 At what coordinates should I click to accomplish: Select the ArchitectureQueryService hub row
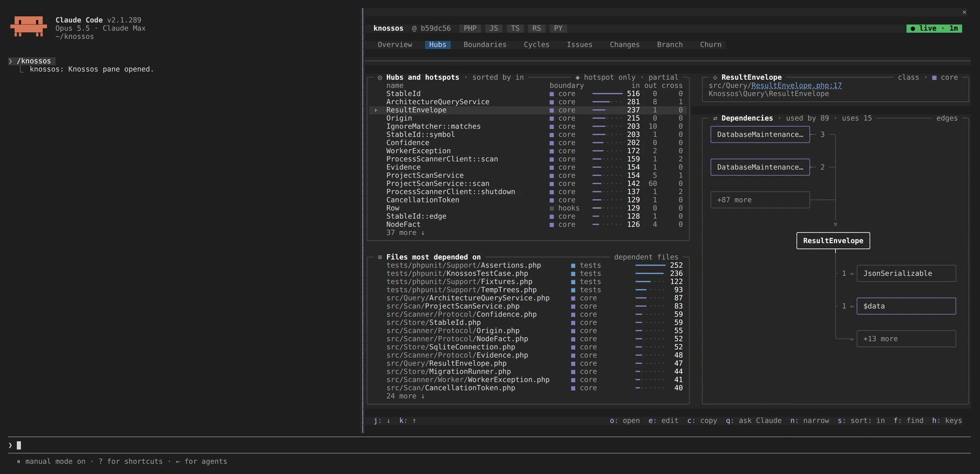[x=528, y=102]
